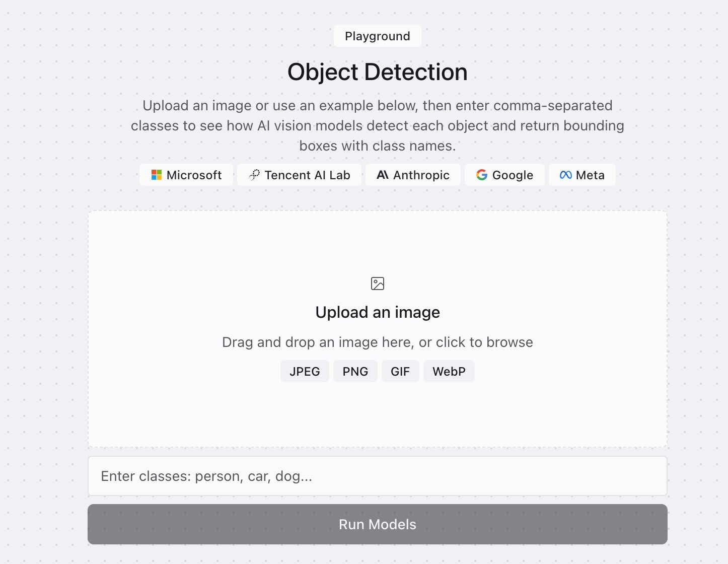Select the PNG format tag
Screen dimensions: 728x564
click(x=355, y=372)
